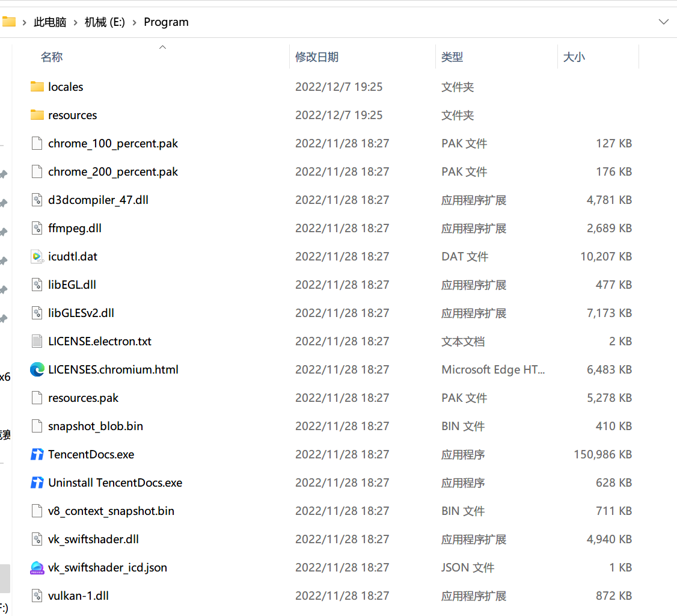Click the DAT 文件 type cell

(x=465, y=257)
